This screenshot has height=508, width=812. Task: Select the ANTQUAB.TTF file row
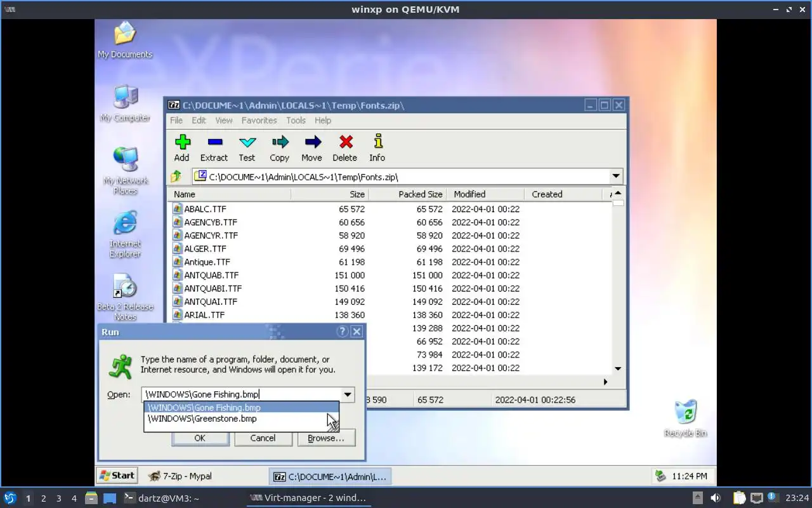click(390, 275)
